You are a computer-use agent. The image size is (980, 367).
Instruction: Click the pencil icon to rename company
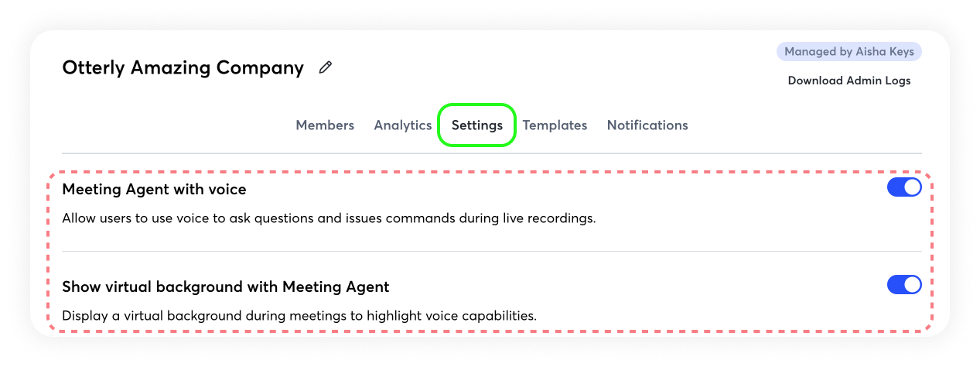326,68
